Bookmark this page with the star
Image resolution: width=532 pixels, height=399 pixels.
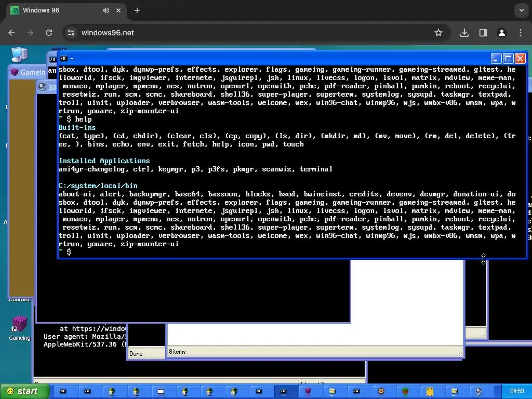438,33
